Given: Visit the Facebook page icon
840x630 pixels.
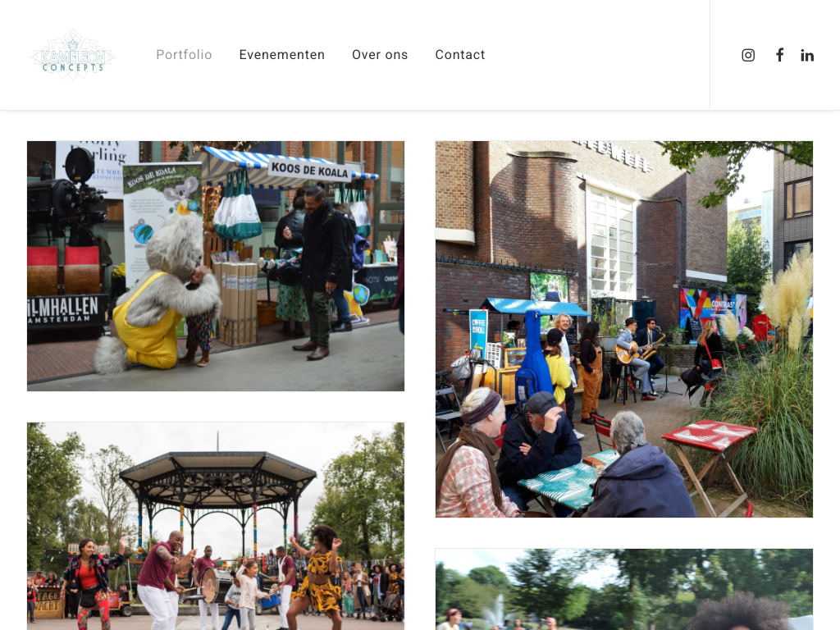Looking at the screenshot, I should coord(780,55).
